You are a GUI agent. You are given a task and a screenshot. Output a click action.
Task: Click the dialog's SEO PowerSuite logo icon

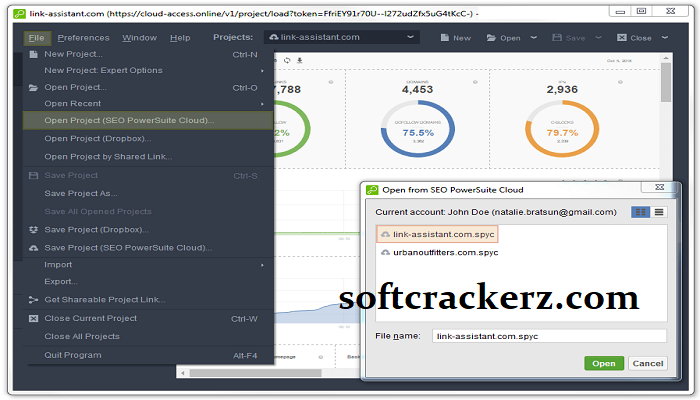click(x=372, y=190)
